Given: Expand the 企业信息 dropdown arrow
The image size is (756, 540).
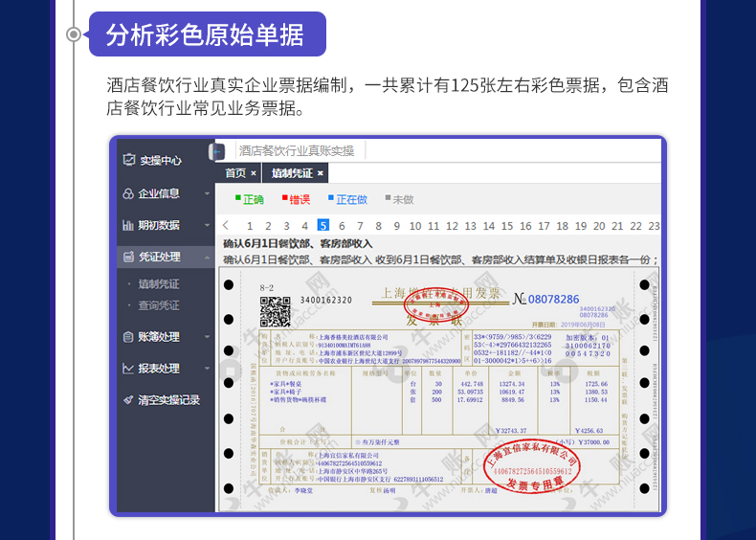Looking at the screenshot, I should pyautogui.click(x=207, y=193).
